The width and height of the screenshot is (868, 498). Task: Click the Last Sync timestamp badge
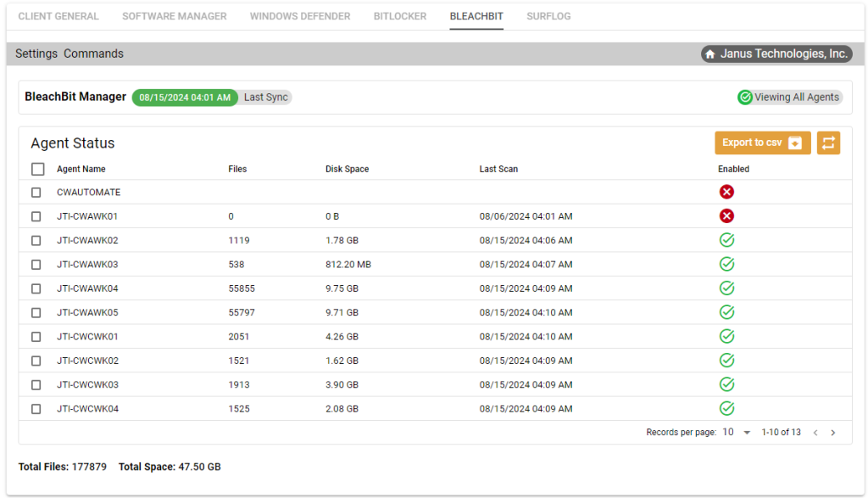click(x=184, y=97)
